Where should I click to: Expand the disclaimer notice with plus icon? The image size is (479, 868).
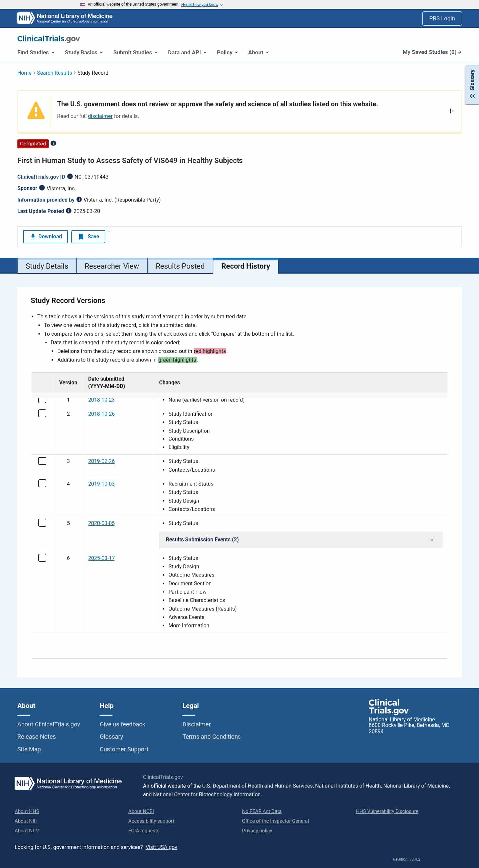pyautogui.click(x=450, y=111)
